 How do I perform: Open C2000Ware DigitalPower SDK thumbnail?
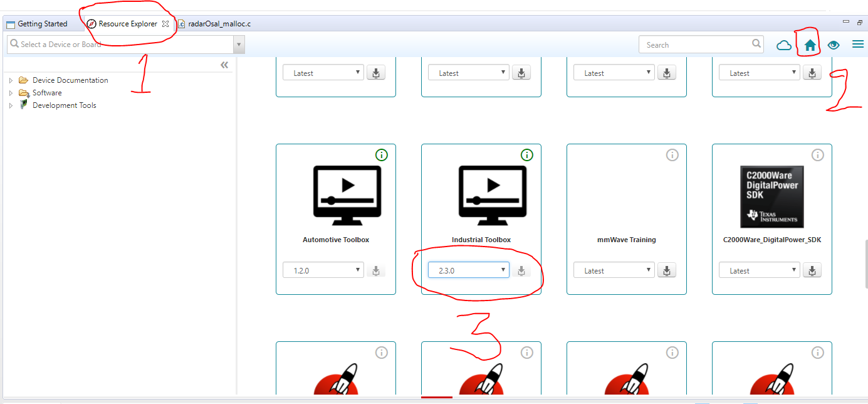point(772,196)
